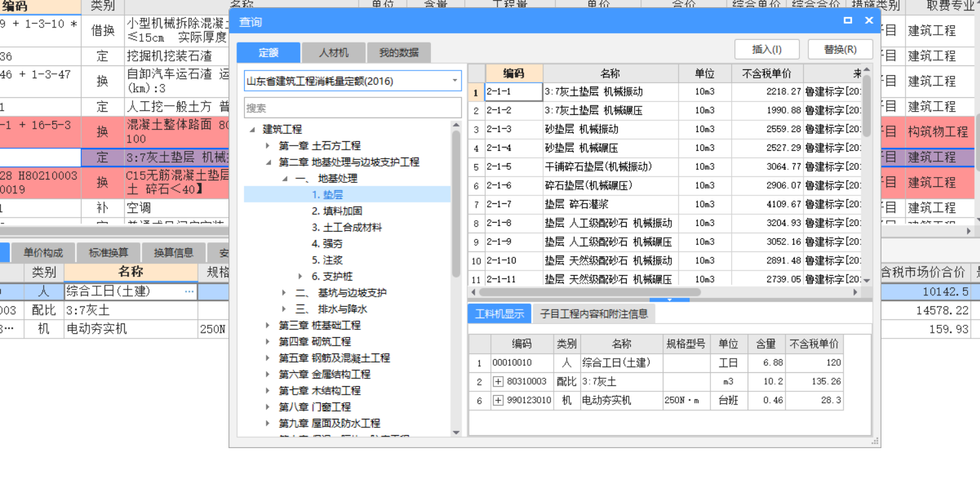Image resolution: width=980 pixels, height=486 pixels.
Task: Click the 插入(I) button
Action: tap(767, 50)
